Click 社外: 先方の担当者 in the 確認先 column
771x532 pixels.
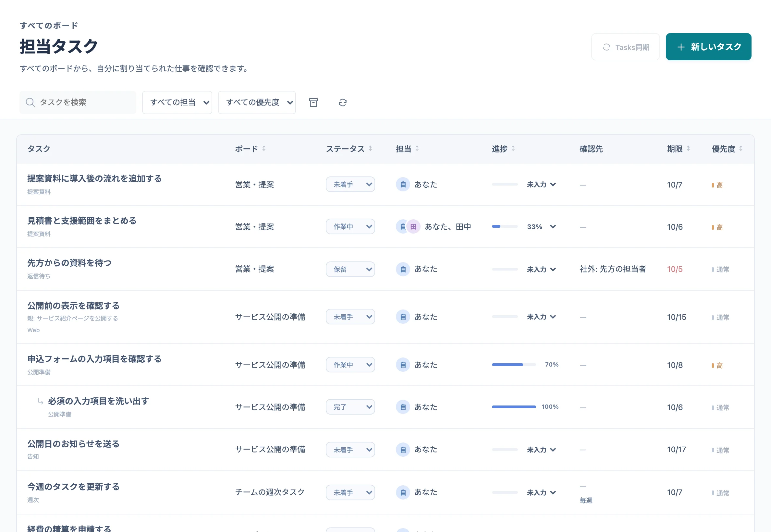[x=613, y=269]
